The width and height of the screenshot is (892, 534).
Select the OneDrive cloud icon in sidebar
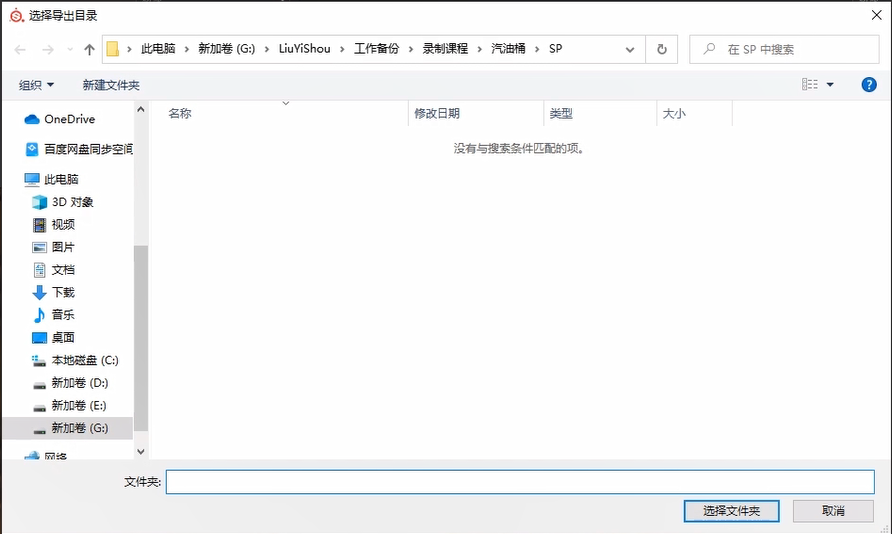click(32, 119)
